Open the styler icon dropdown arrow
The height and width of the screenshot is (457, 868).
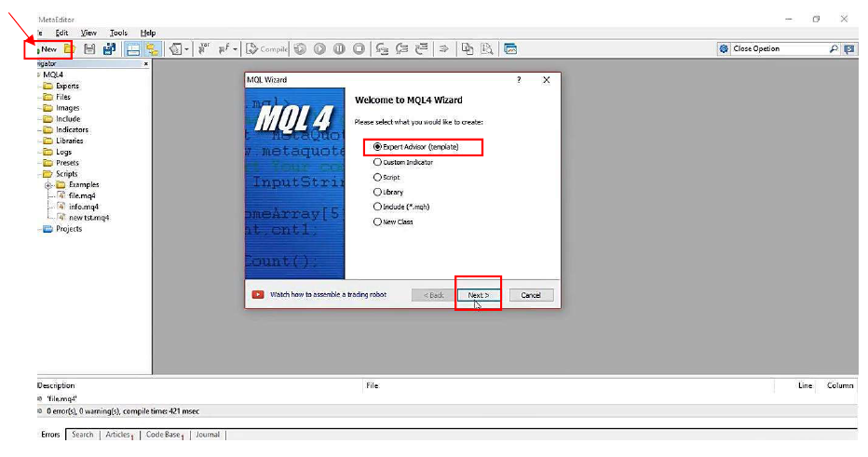click(x=186, y=49)
